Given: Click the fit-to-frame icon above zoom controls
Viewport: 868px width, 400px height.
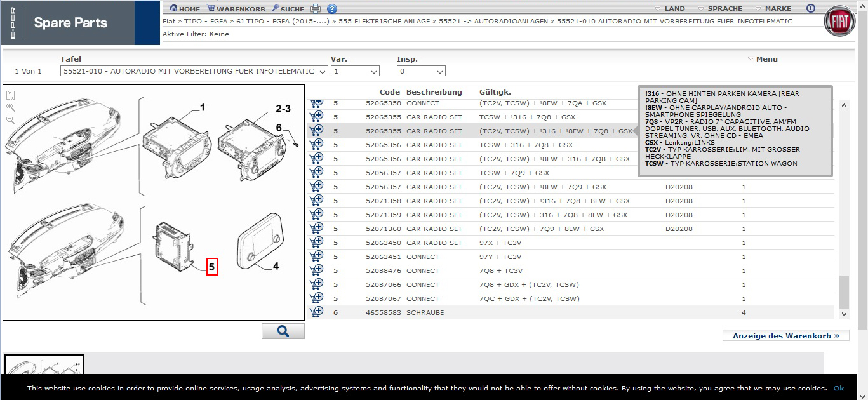Looking at the screenshot, I should (x=11, y=95).
